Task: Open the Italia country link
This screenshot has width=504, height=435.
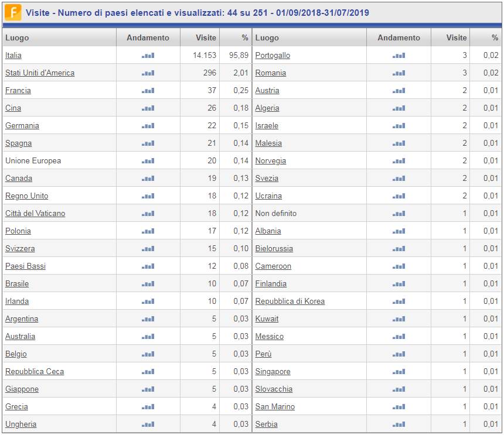Action: [13, 55]
